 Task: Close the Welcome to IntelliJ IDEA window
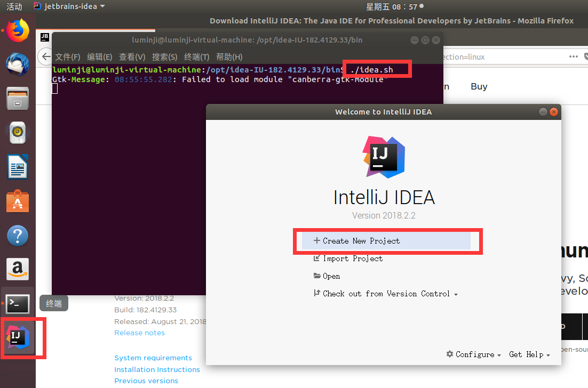(553, 112)
